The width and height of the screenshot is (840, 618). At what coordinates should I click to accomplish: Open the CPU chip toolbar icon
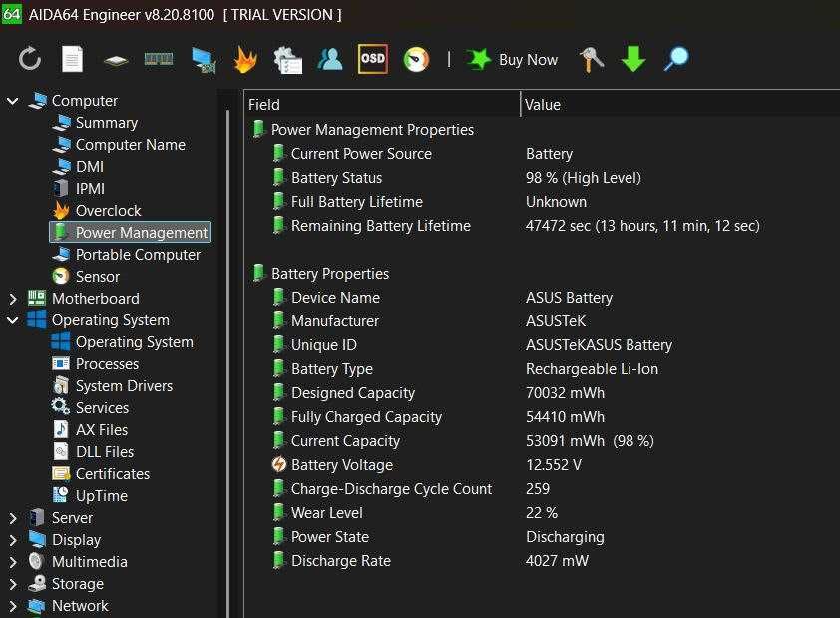coord(116,61)
